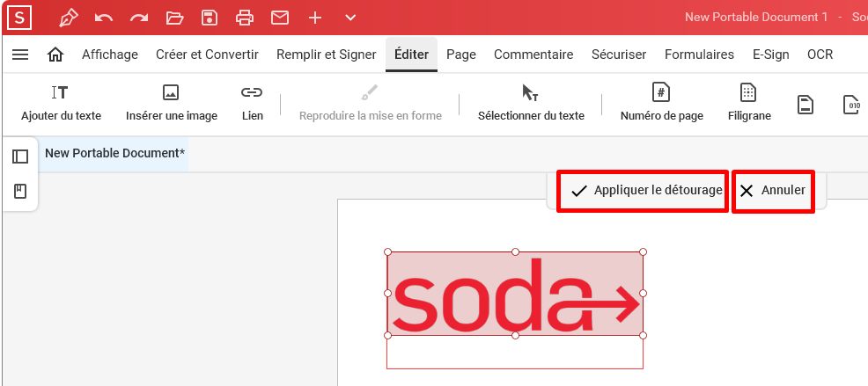The width and height of the screenshot is (868, 386).
Task: Choose Ajouter du texte tool
Action: 61,103
